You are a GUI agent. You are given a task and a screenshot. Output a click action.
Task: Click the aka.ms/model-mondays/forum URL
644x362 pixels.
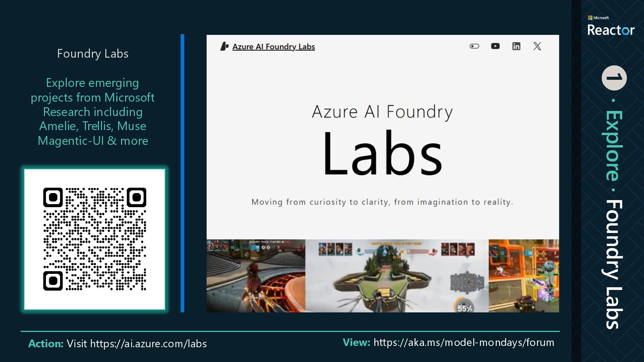pos(464,343)
